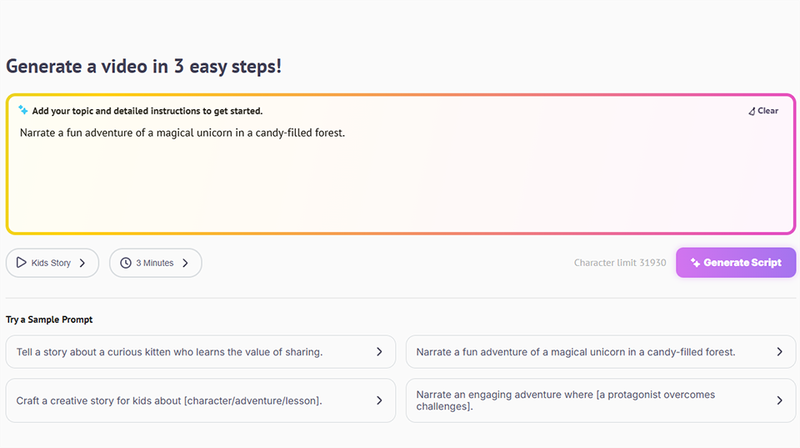Click the Character limit counter

point(620,263)
